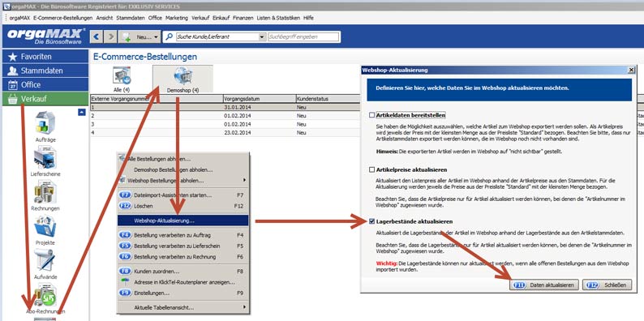Screen dimensions: 644x321
Task: Uncheck Lagerbestände aktualisieren checkbox
Action: [x=371, y=221]
